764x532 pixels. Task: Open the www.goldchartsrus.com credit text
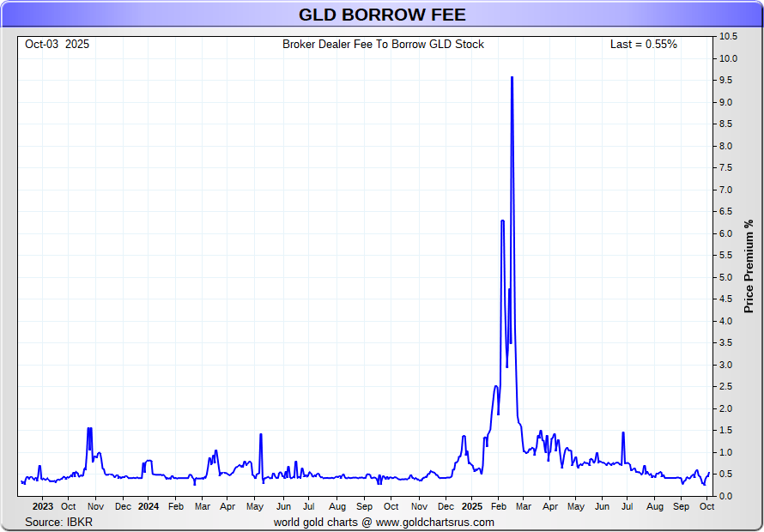[435, 523]
